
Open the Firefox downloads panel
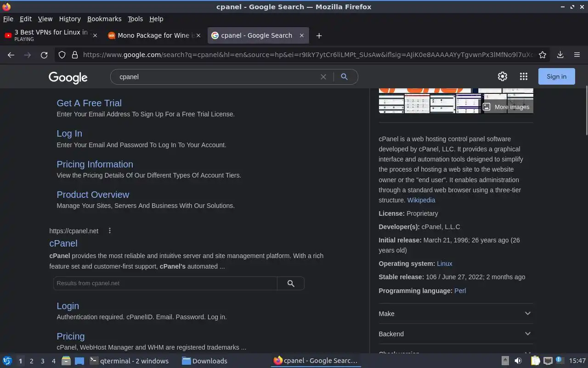560,55
